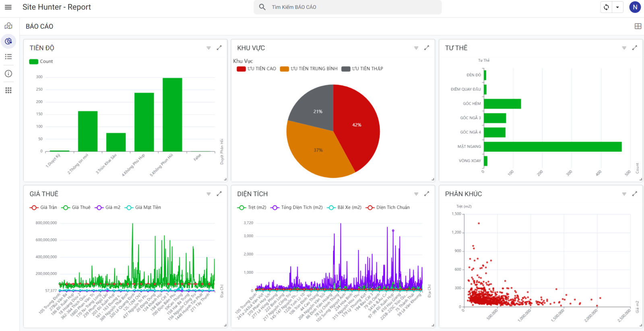Click the info sidebar icon
The width and height of the screenshot is (644, 331).
(8, 74)
